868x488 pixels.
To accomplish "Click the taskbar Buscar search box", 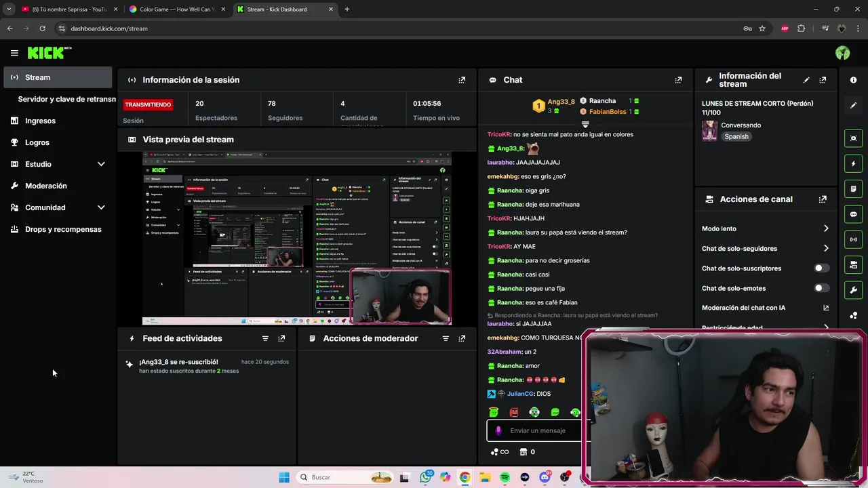I will (x=344, y=477).
